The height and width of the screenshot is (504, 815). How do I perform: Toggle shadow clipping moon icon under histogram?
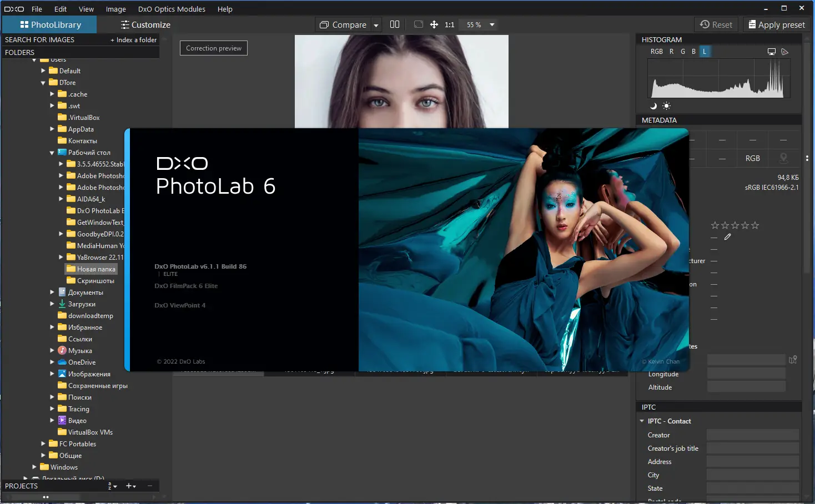pos(653,106)
